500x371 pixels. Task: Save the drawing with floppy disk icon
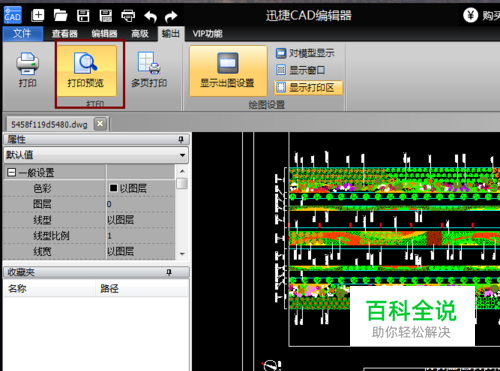[x=83, y=15]
